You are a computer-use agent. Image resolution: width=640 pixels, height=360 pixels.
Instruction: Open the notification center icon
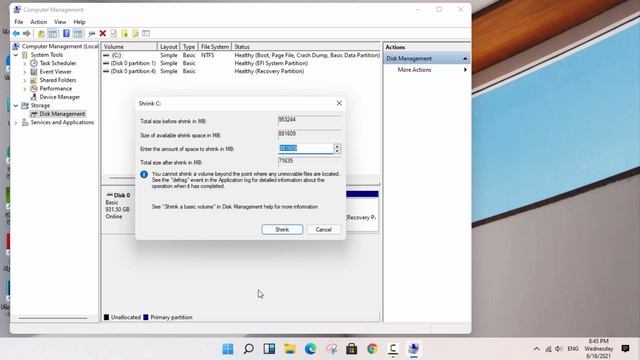(x=625, y=349)
